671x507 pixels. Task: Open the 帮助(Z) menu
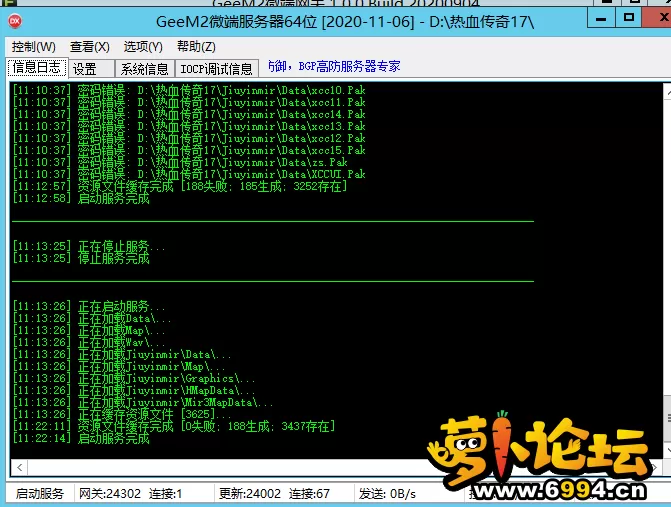coord(196,47)
